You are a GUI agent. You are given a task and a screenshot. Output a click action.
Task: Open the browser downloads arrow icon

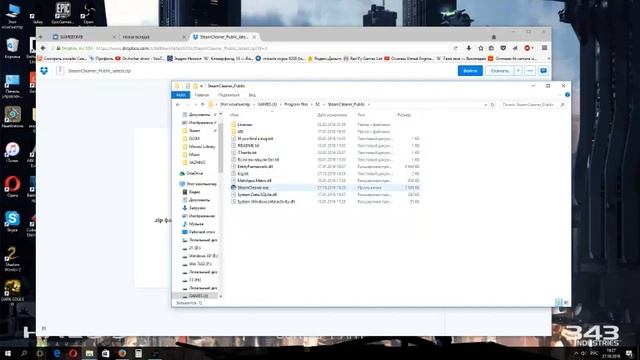pos(469,48)
